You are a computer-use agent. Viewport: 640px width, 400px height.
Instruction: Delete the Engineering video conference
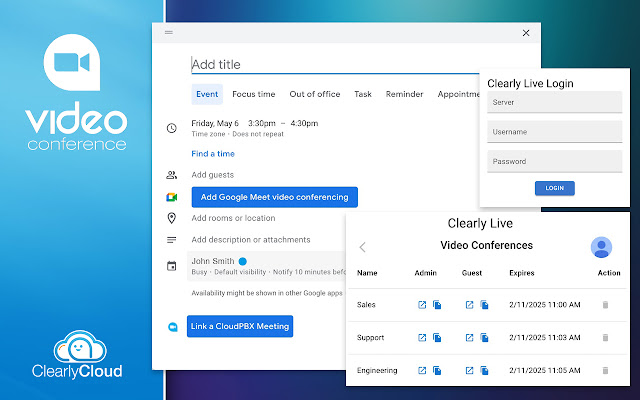(605, 370)
